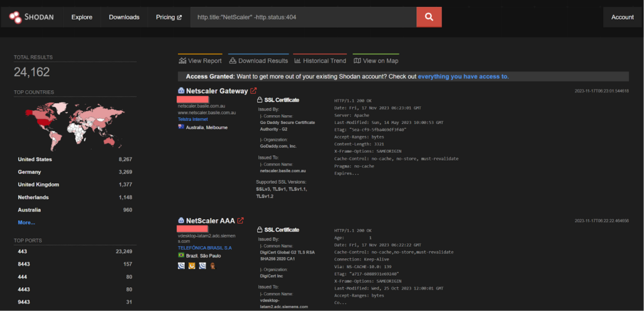This screenshot has width=644, height=311.
Task: Click redacted IP of NetScaler AAA result
Action: 192,229
